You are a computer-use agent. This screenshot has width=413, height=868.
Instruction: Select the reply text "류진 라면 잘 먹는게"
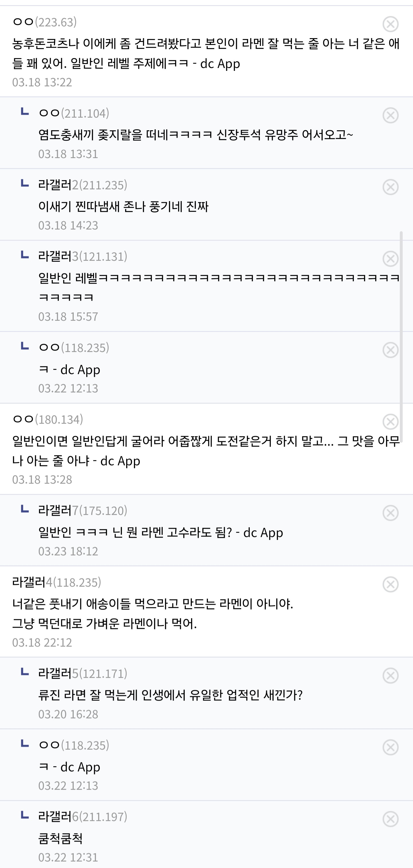[x=170, y=695]
